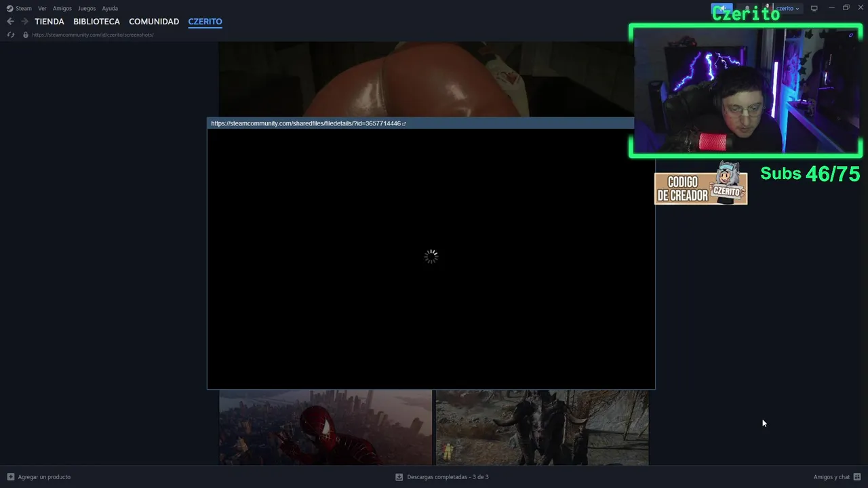Open the announcements megaphone button
Viewport: 868px width, 488px height.
pos(722,8)
